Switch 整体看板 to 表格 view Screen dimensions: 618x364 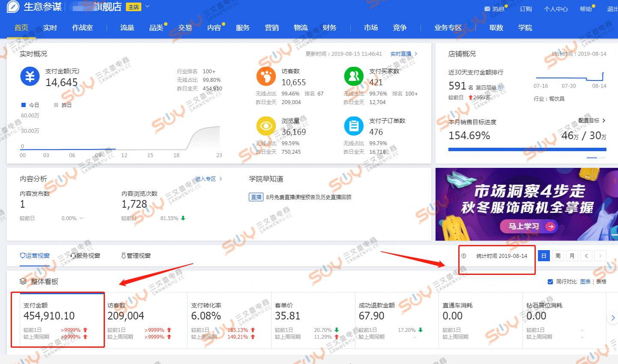click(601, 282)
